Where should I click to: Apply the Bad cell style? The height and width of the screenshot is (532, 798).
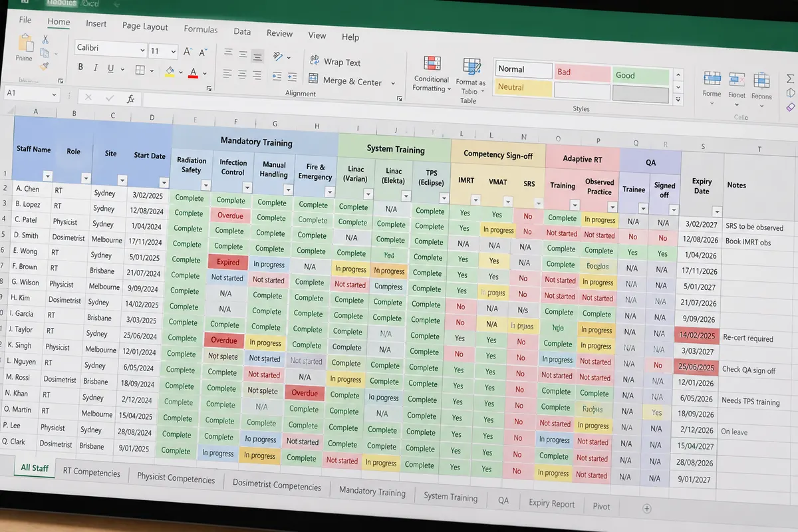(x=583, y=72)
